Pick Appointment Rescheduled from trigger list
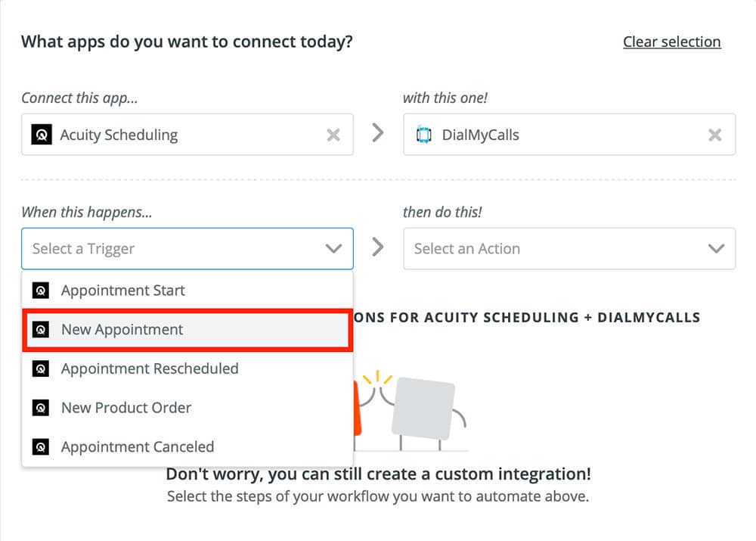The width and height of the screenshot is (756, 541). tap(150, 369)
